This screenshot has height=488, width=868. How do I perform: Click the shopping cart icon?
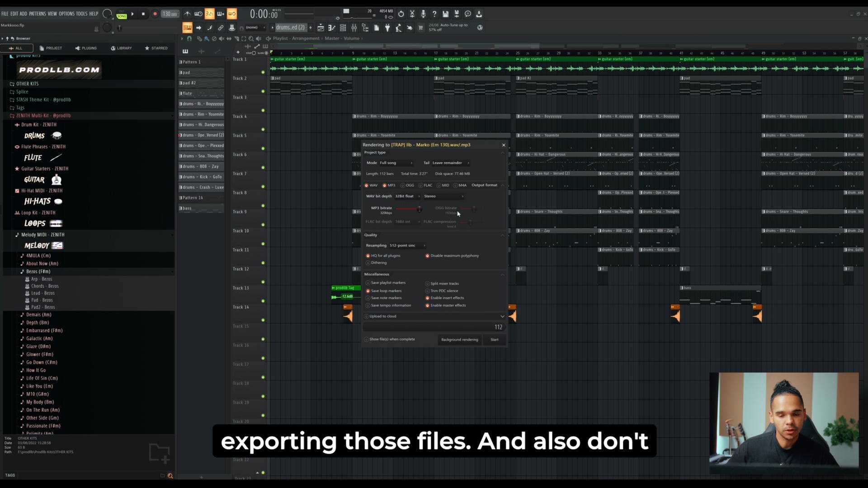(x=420, y=28)
